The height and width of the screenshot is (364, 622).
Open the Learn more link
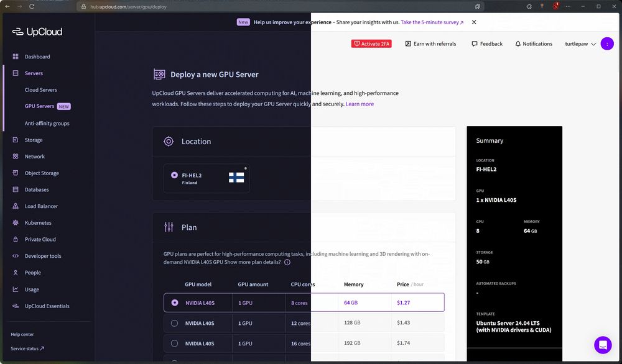360,104
